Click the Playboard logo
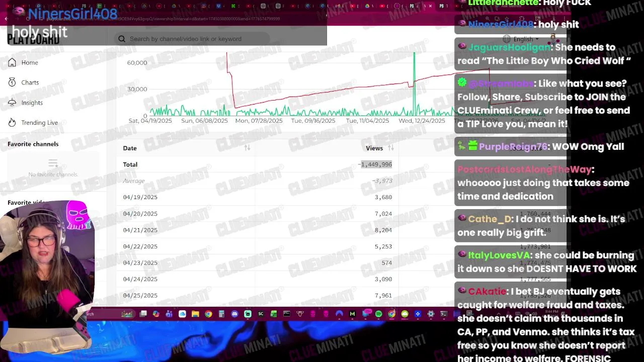The height and width of the screenshot is (362, 644). tap(33, 39)
